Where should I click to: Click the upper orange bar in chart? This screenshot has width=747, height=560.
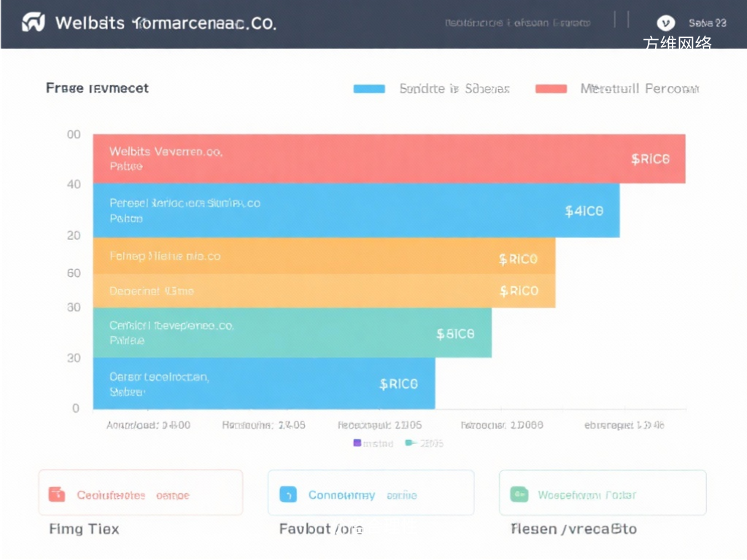click(x=324, y=256)
